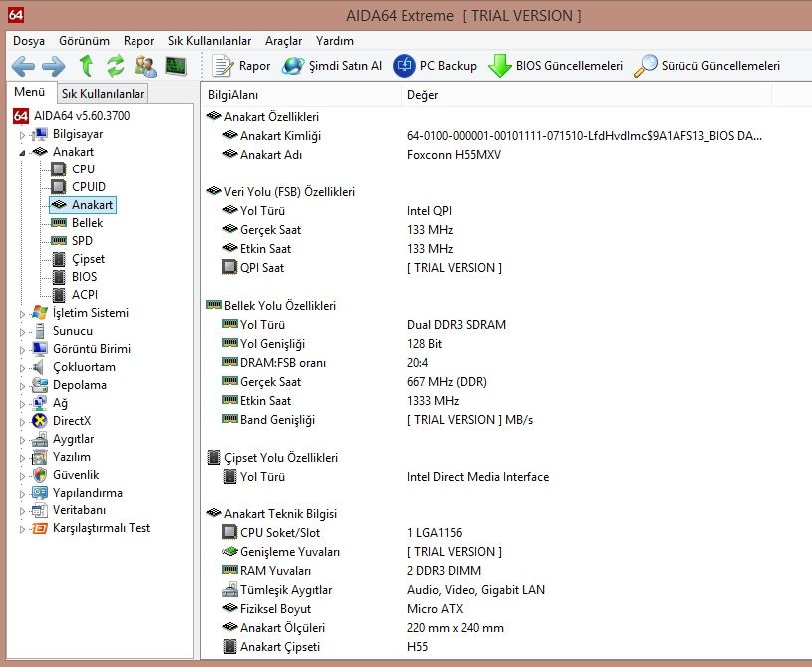The height and width of the screenshot is (667, 812).
Task: Click Şimdi Satın Al toolbar button
Action: point(332,66)
